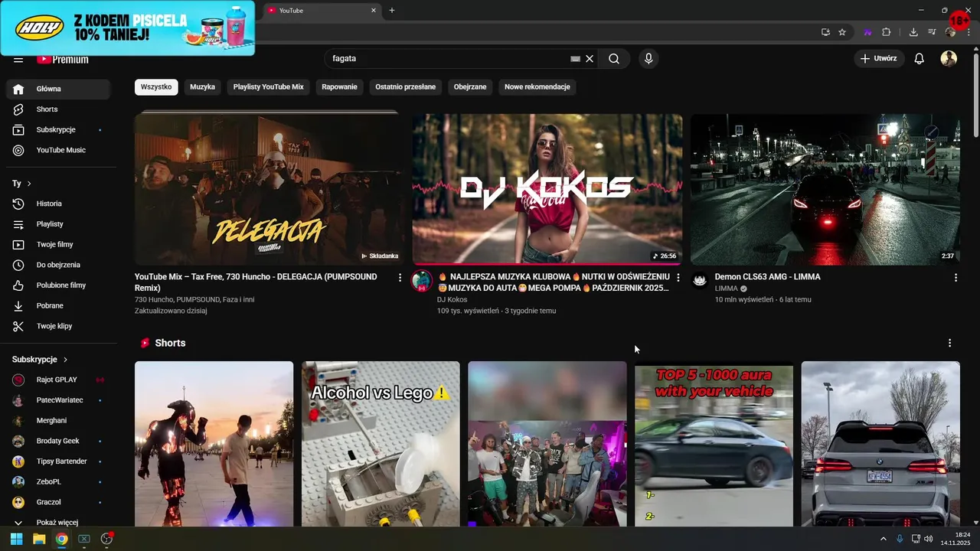Open the on-screen keyboard icon in search
This screenshot has width=980, height=551.
[x=576, y=58]
